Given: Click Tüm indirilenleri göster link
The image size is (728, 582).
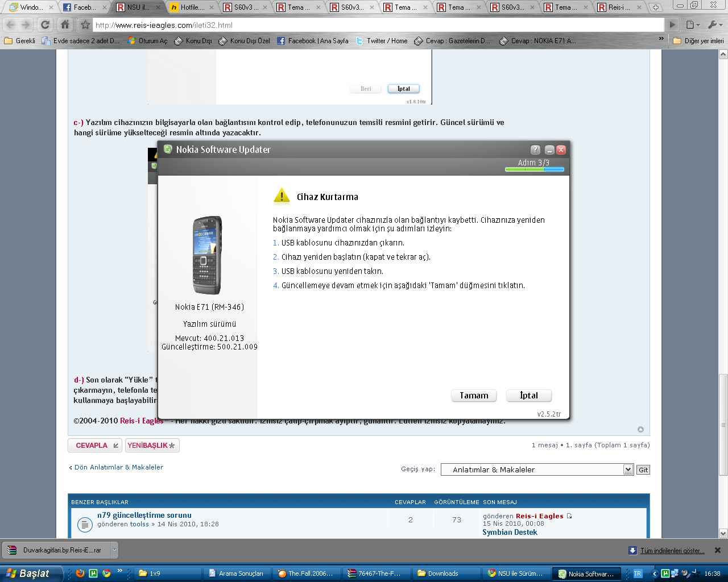Looking at the screenshot, I should (x=672, y=551).
